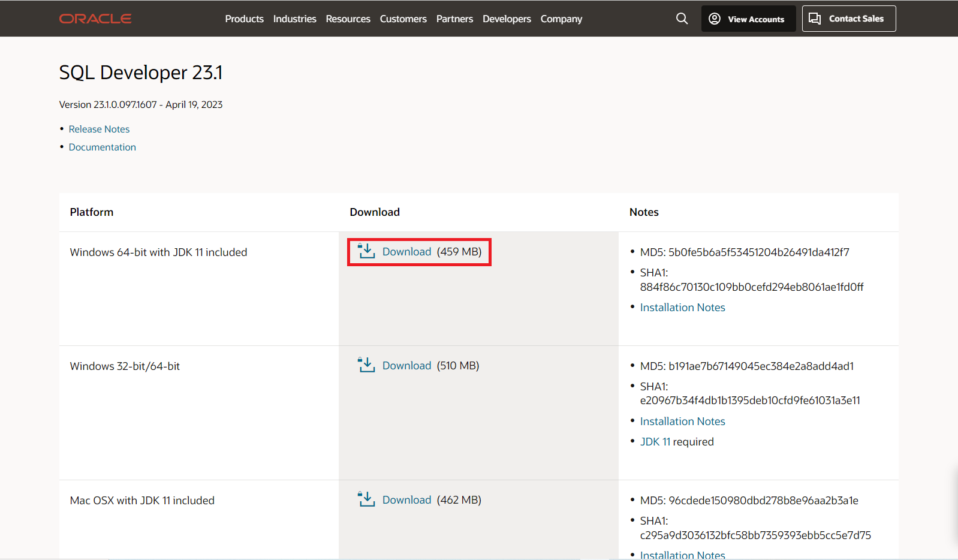Open the Industries menu

tap(294, 19)
